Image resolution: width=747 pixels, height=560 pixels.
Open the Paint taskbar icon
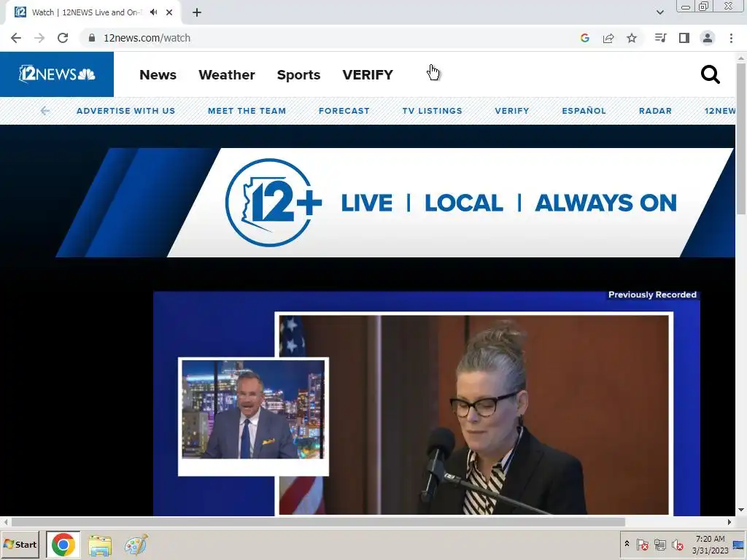[x=136, y=545]
